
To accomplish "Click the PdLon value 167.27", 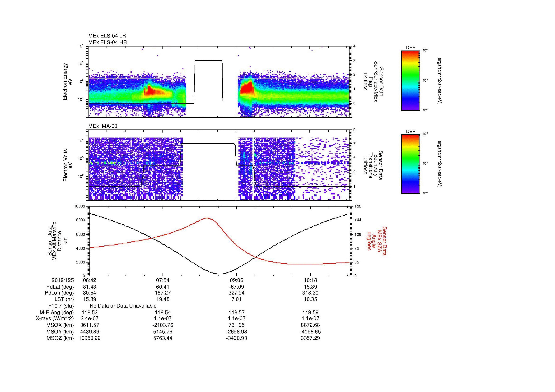I will pos(163,293).
